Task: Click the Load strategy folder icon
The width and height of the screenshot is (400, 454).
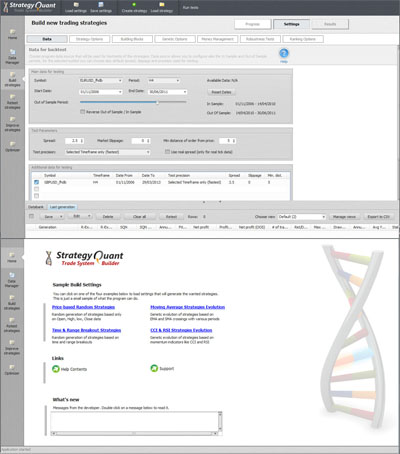Action: 162,5
